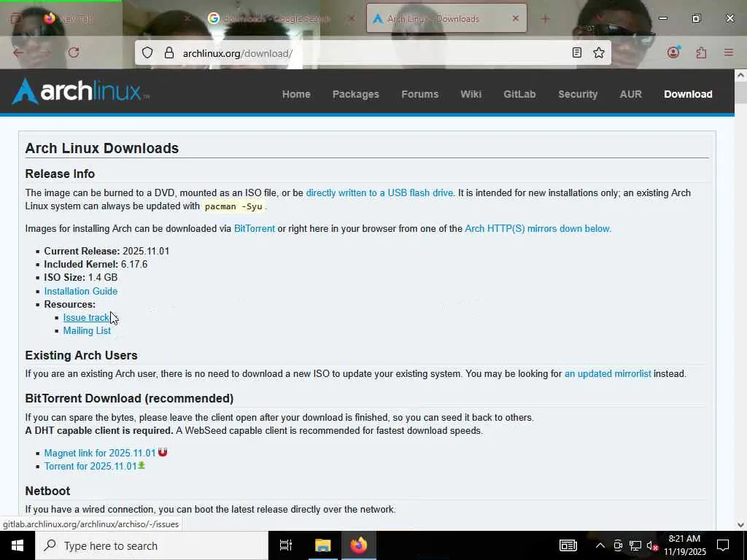Screen dimensions: 747x560
Task: Click the green download icon beside Torrent link
Action: pyautogui.click(x=142, y=465)
